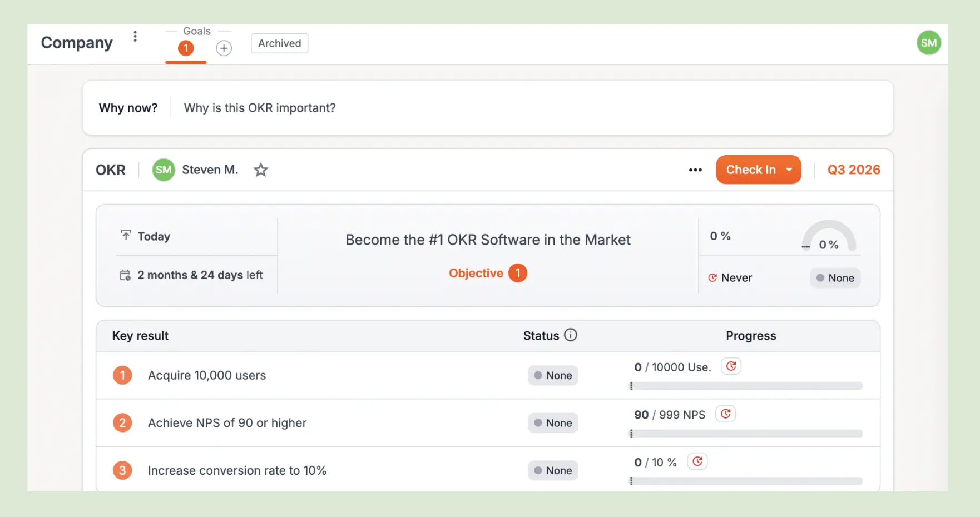Viewport: 980px width, 517px height.
Task: Open the Steven M. owner name
Action: (210, 170)
